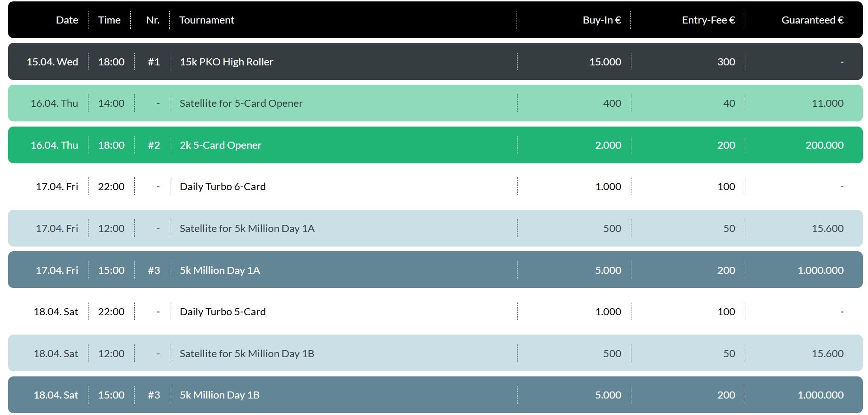Click the Tournament column header
The image size is (868, 415).
tap(207, 20)
